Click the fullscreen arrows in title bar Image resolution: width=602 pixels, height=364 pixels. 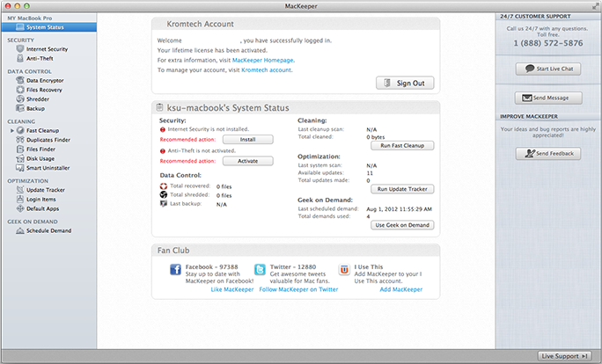point(596,6)
